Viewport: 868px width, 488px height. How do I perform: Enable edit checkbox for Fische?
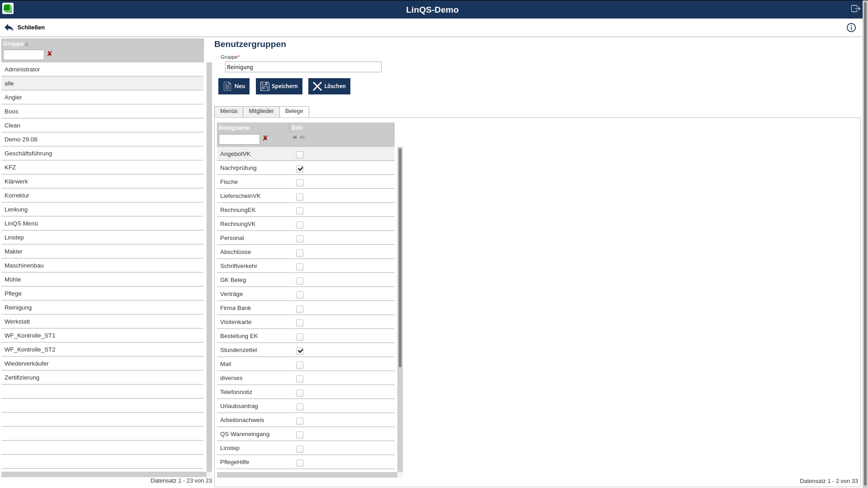[x=300, y=183]
